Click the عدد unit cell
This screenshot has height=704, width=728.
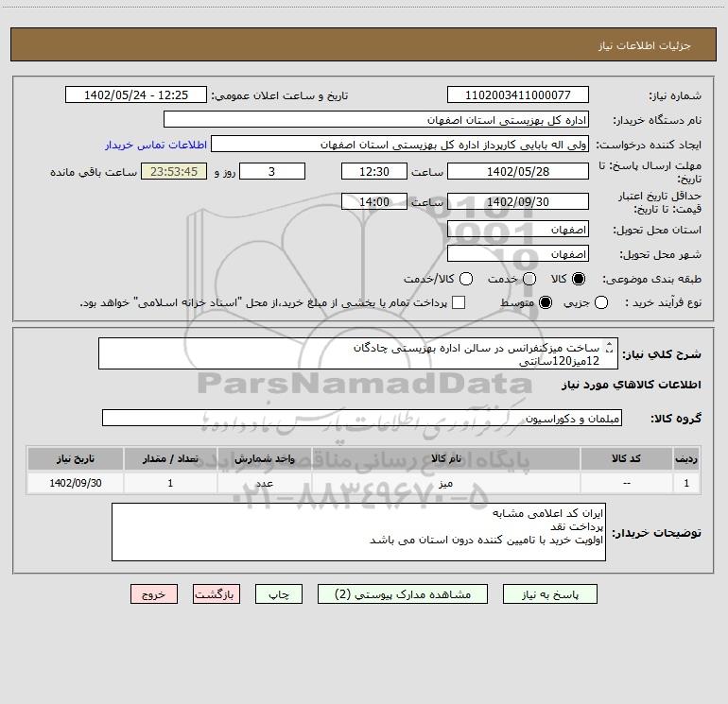[x=264, y=483]
